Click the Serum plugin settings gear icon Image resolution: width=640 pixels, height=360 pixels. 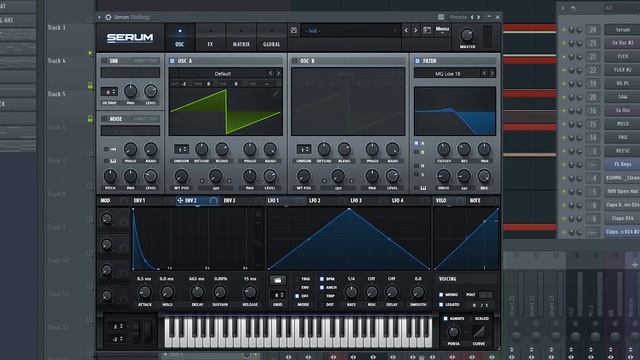click(x=108, y=17)
